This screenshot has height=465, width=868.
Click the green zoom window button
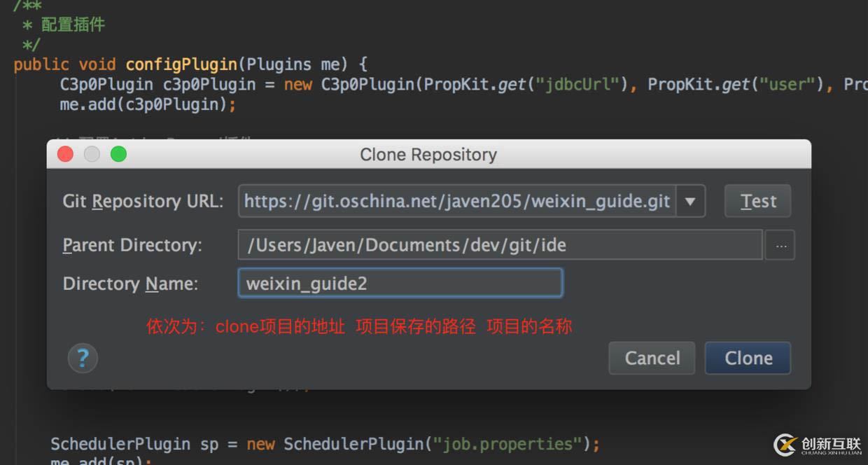point(118,154)
